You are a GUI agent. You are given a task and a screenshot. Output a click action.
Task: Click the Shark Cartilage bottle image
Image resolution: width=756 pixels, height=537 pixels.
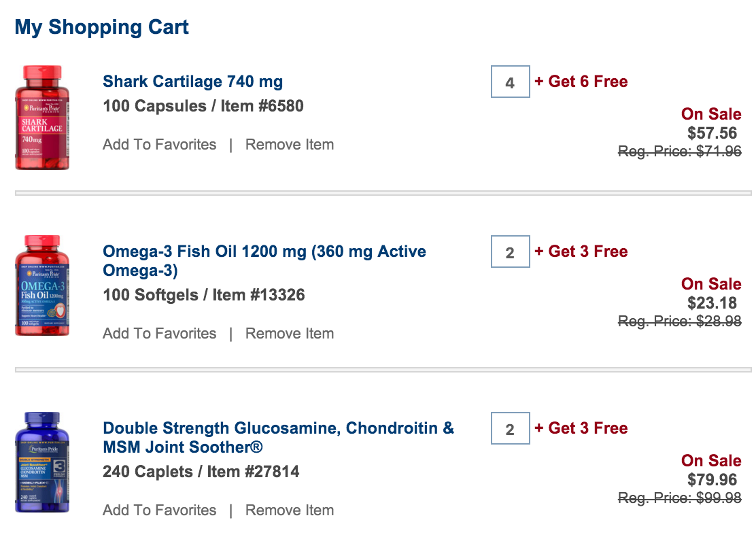42,117
